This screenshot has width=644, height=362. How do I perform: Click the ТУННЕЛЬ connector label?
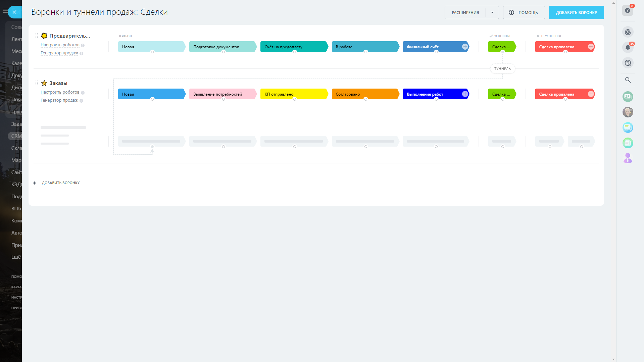pyautogui.click(x=502, y=69)
